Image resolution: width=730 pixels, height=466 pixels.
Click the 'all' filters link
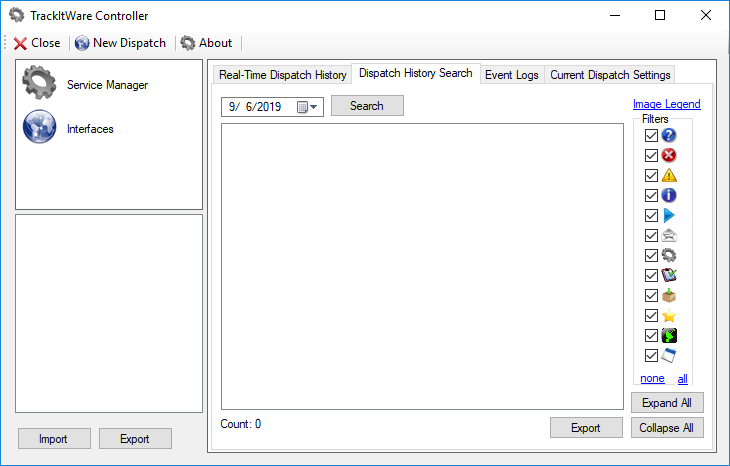click(683, 379)
